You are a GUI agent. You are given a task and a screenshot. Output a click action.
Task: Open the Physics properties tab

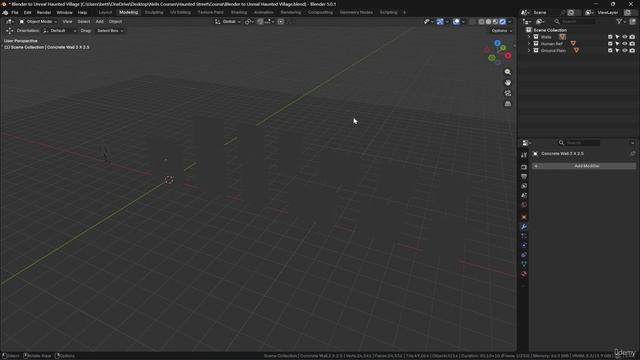[524, 245]
